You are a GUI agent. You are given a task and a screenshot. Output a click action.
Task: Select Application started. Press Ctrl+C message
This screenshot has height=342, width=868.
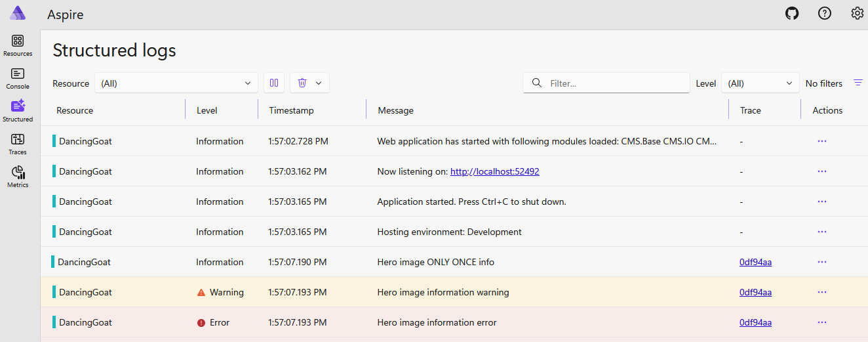[x=471, y=202]
